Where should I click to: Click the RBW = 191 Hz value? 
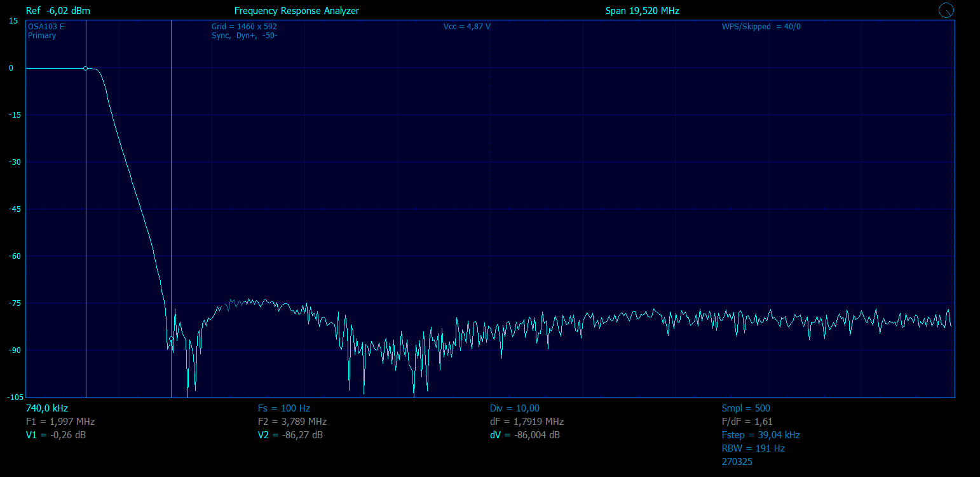point(753,448)
